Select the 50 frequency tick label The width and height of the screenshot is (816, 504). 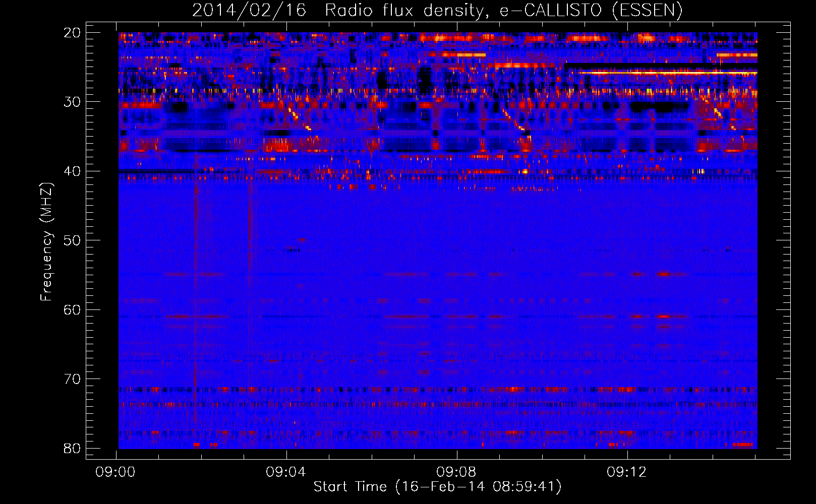72,240
